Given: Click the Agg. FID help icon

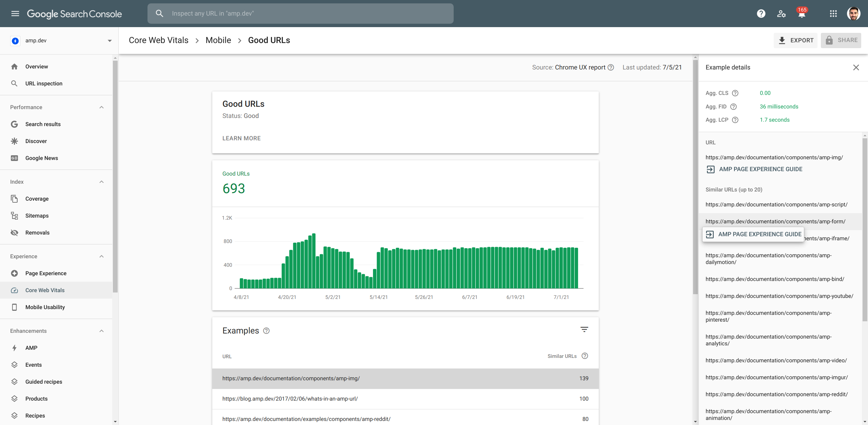Looking at the screenshot, I should click(x=733, y=107).
